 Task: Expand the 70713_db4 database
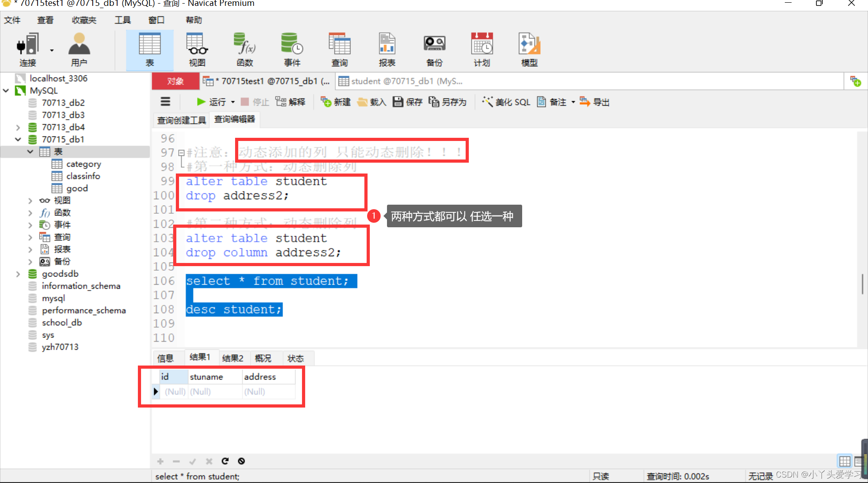(x=18, y=127)
